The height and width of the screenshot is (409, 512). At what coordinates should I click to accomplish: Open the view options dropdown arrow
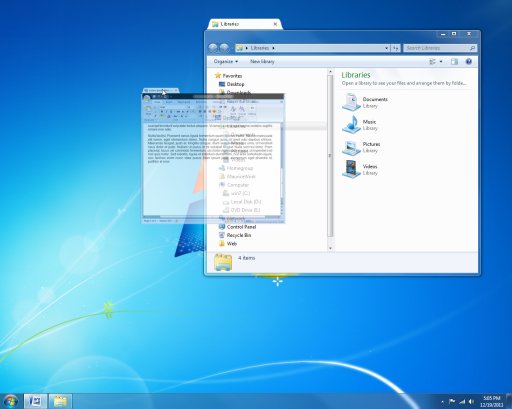(441, 61)
